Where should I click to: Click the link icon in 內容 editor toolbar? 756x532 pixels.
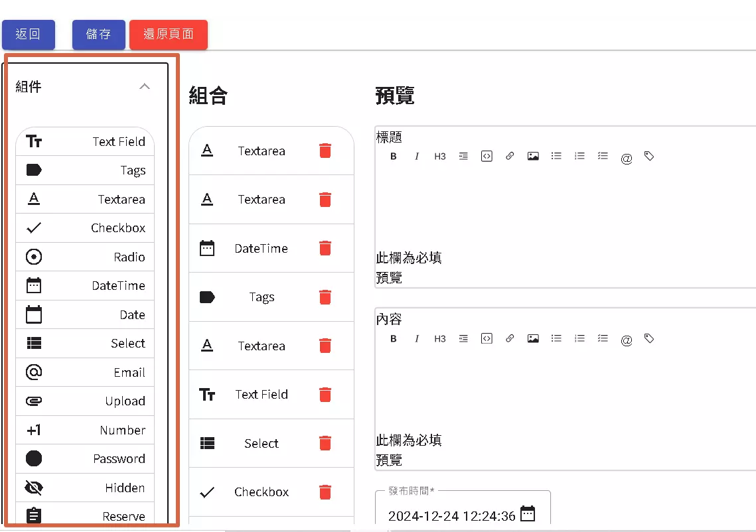pos(510,338)
